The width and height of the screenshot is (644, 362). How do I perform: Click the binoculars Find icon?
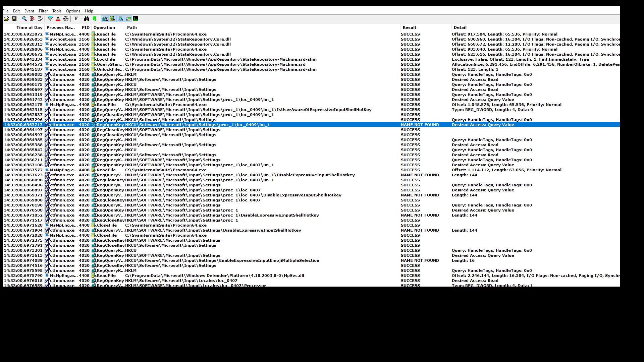point(87,19)
